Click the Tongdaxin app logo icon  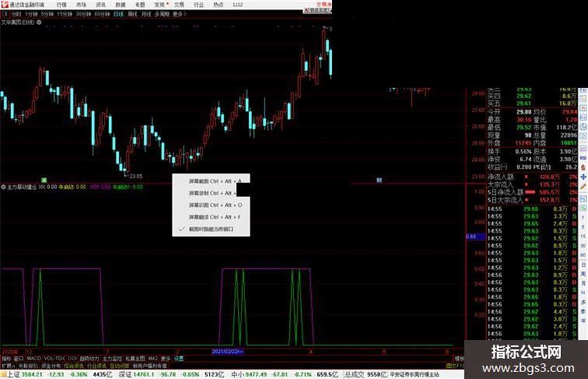pos(4,4)
